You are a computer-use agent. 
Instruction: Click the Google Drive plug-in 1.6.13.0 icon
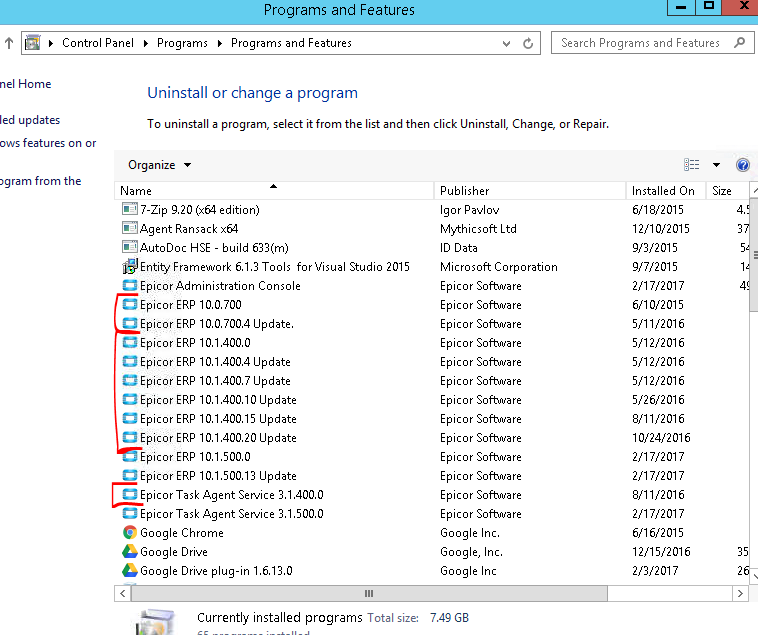(130, 570)
